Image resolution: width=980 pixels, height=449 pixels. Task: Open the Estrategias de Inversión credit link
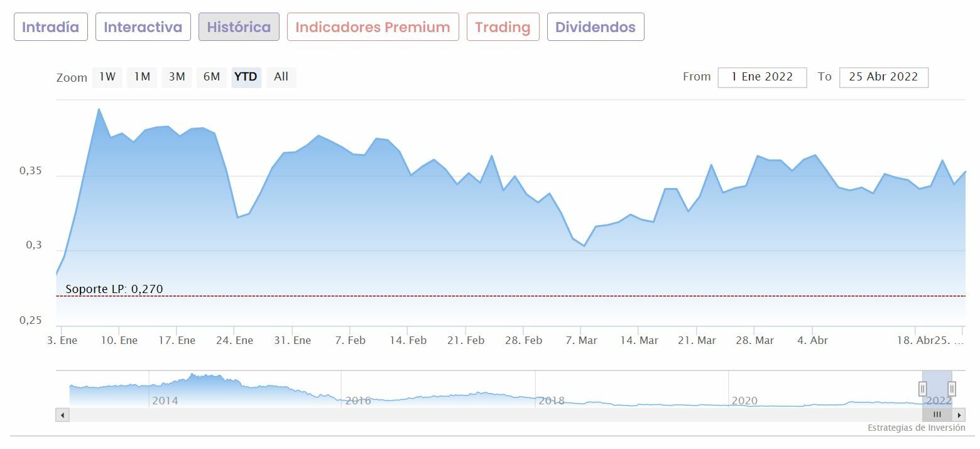pos(916,428)
